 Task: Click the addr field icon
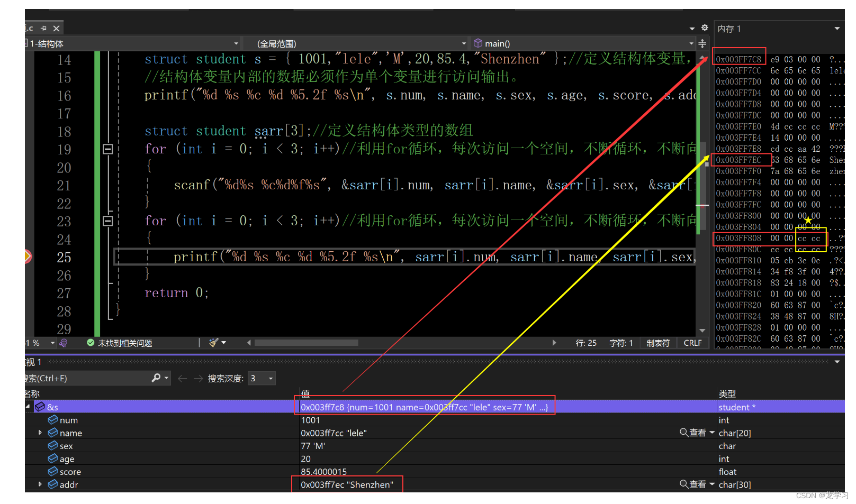[53, 484]
